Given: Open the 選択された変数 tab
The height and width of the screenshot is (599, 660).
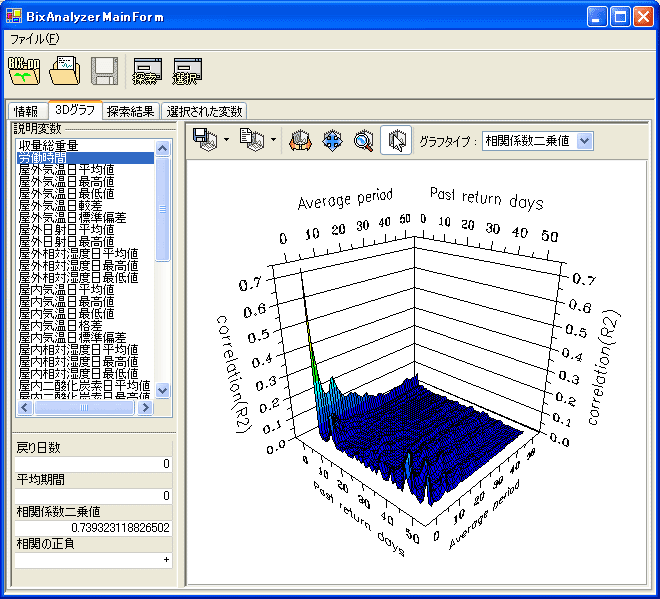Looking at the screenshot, I should [204, 111].
